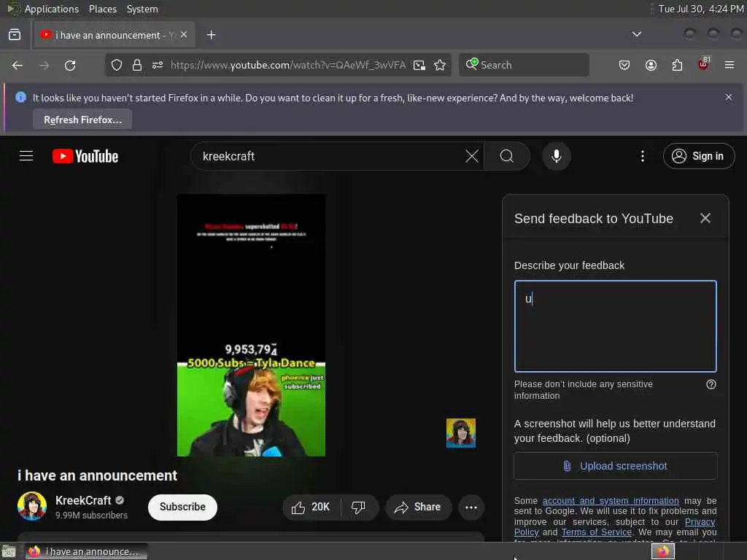The image size is (747, 560).
Task: Expand the list all tabs chevron
Action: pos(636,34)
